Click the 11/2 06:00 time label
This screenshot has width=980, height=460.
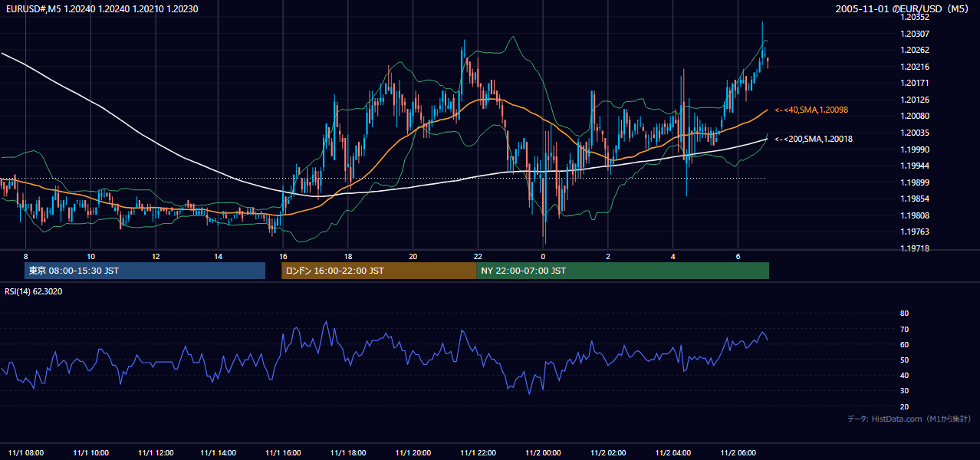coord(737,452)
